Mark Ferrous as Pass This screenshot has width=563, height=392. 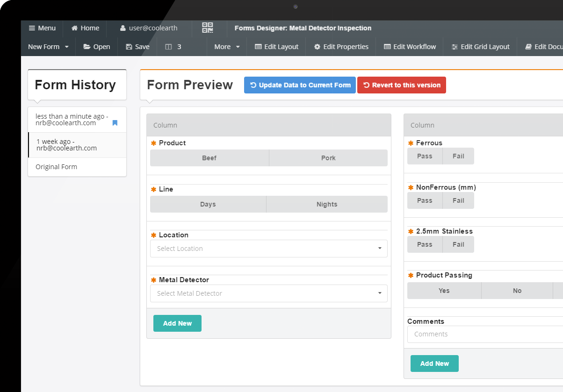(425, 156)
